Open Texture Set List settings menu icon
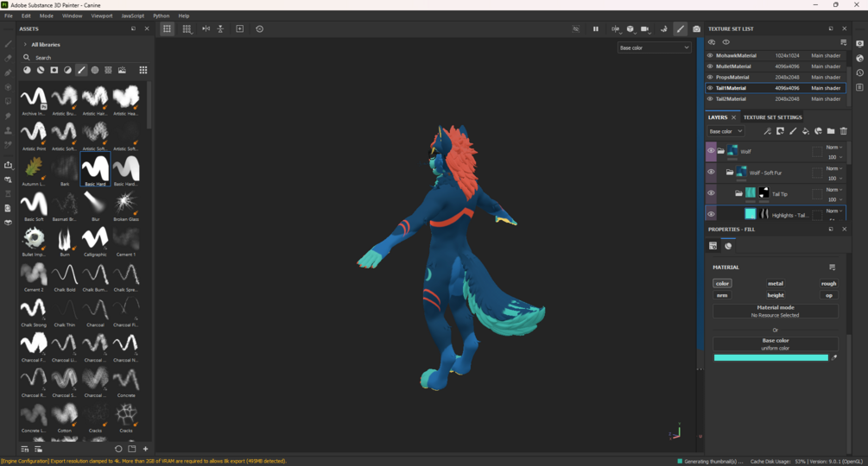This screenshot has width=868, height=466. tap(844, 42)
